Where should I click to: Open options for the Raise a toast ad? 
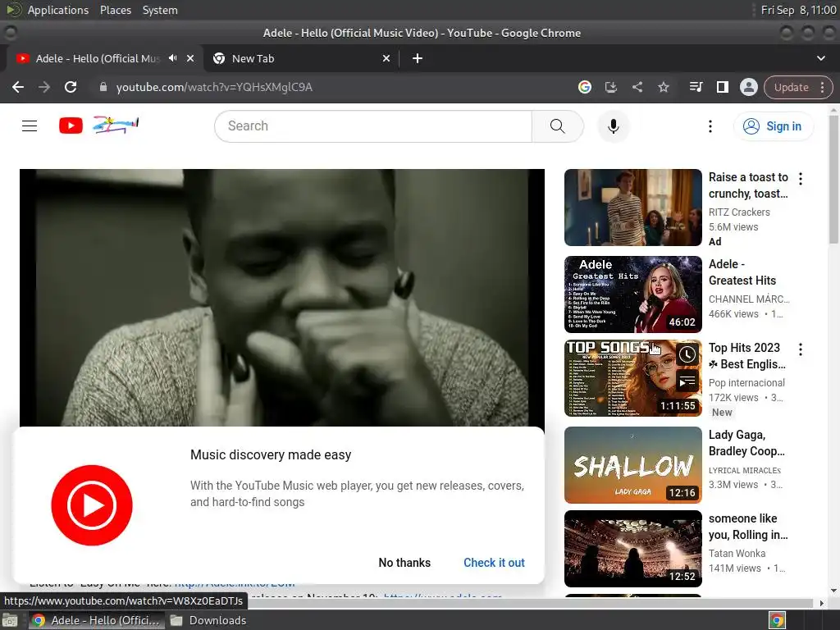(x=801, y=178)
